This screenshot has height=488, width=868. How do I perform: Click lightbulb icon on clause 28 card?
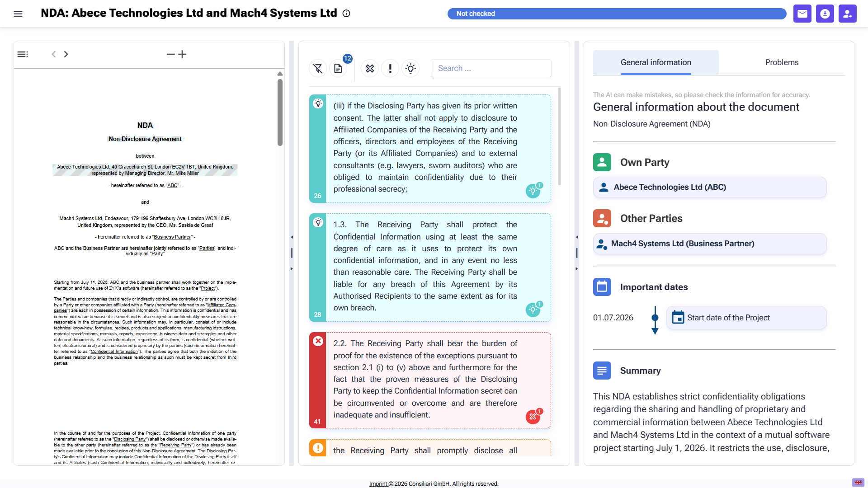318,222
